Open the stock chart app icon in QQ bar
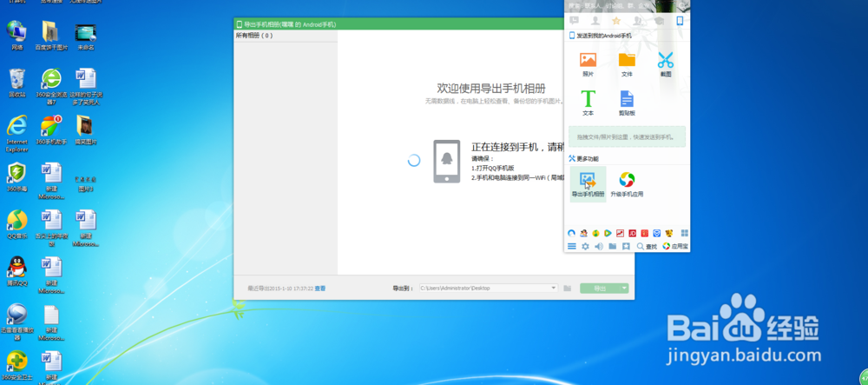 [x=620, y=233]
